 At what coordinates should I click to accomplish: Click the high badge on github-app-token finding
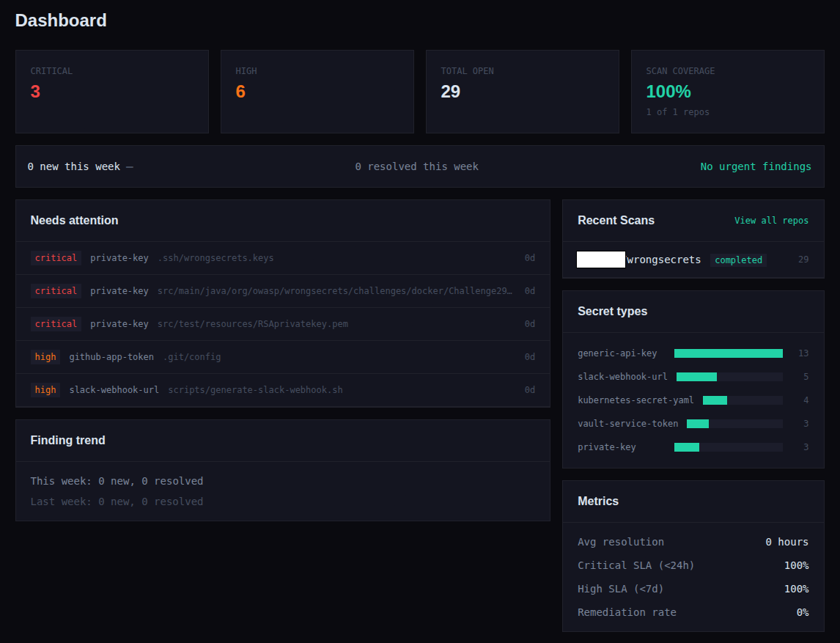click(x=45, y=356)
